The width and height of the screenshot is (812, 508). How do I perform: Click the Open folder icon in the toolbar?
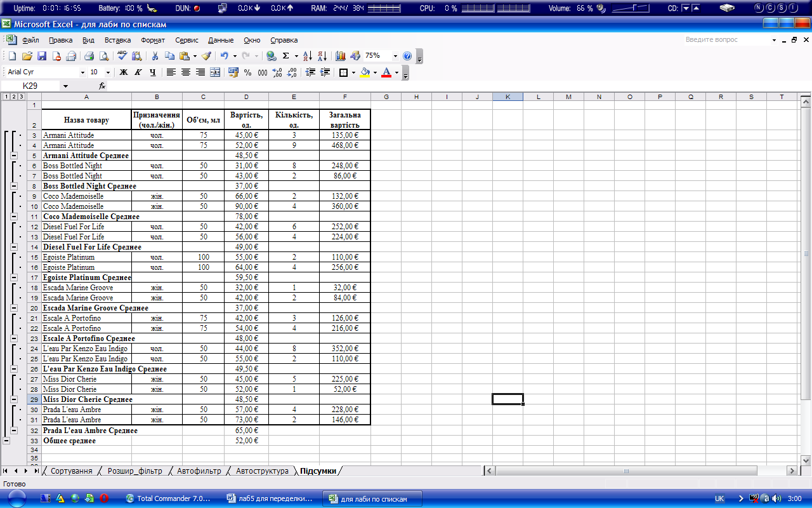(x=27, y=56)
